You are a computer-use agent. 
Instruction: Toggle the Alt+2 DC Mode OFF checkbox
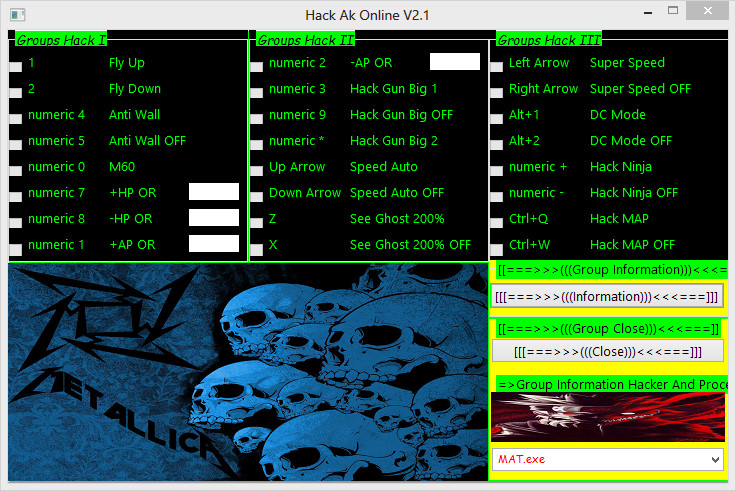pos(497,144)
